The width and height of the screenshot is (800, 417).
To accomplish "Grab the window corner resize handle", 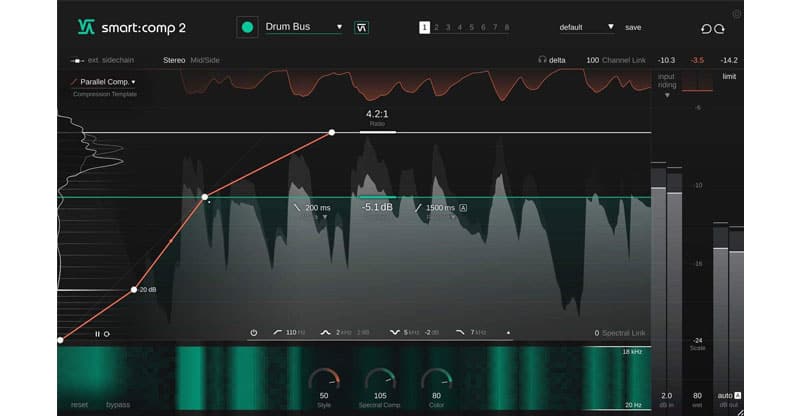I will coord(740,412).
